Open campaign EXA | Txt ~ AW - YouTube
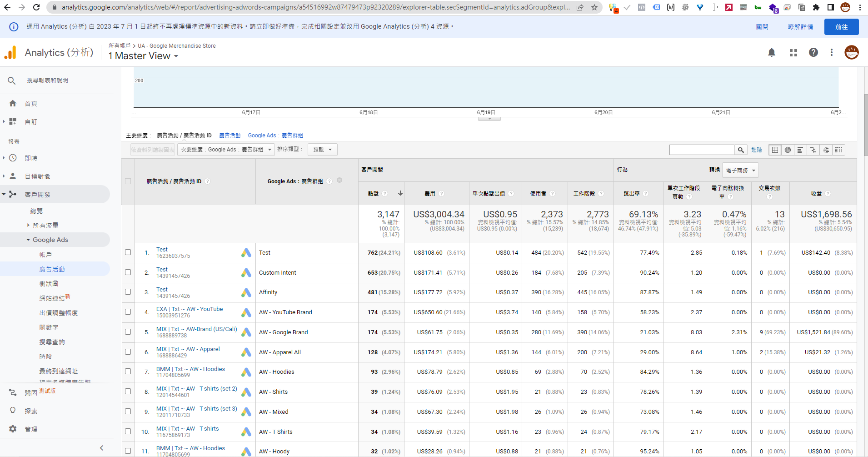The height and width of the screenshot is (457, 868). [190, 309]
